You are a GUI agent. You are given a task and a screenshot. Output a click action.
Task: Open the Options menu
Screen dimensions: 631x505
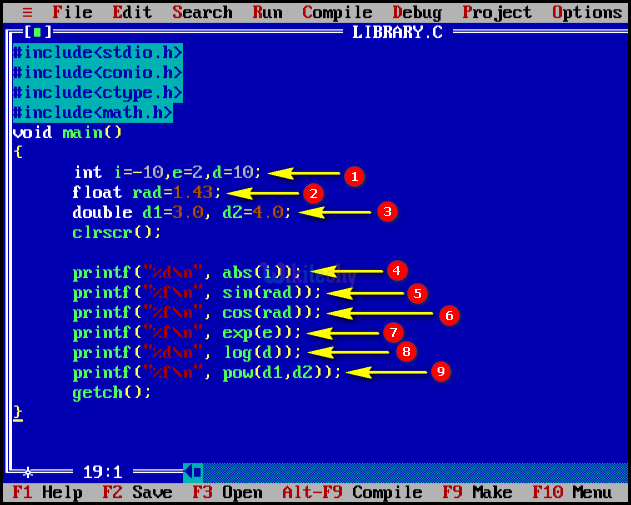tap(586, 12)
